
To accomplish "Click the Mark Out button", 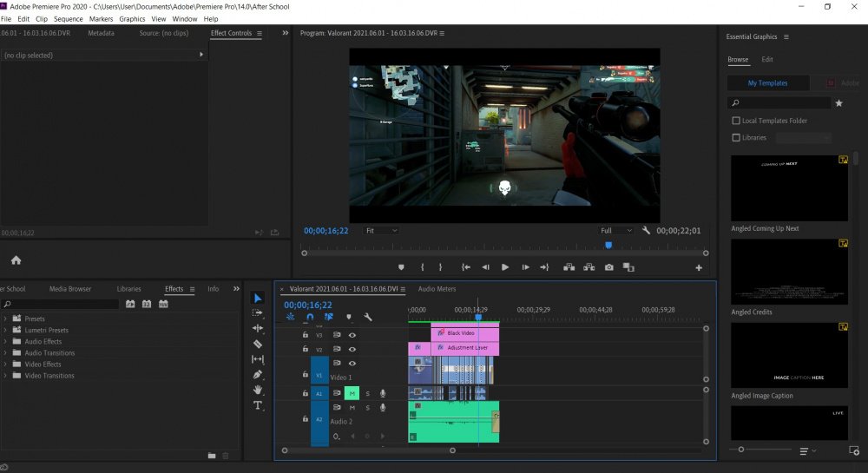I will [x=441, y=267].
